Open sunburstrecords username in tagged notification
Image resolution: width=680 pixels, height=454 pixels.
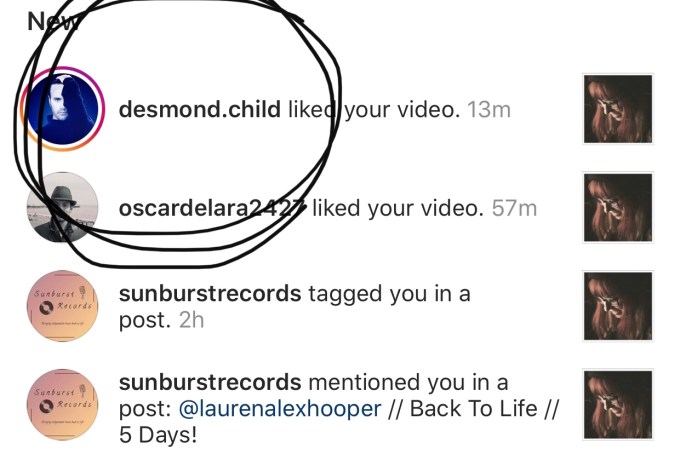click(210, 294)
